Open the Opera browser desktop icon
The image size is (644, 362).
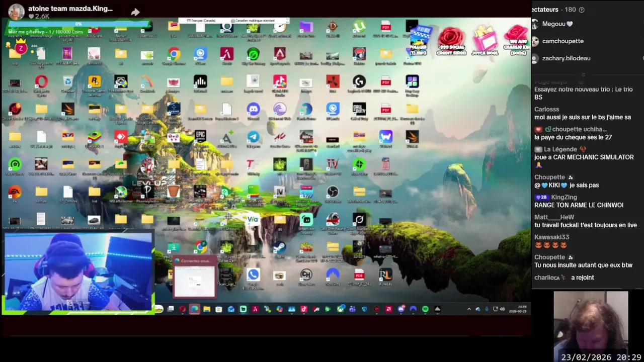click(x=41, y=81)
